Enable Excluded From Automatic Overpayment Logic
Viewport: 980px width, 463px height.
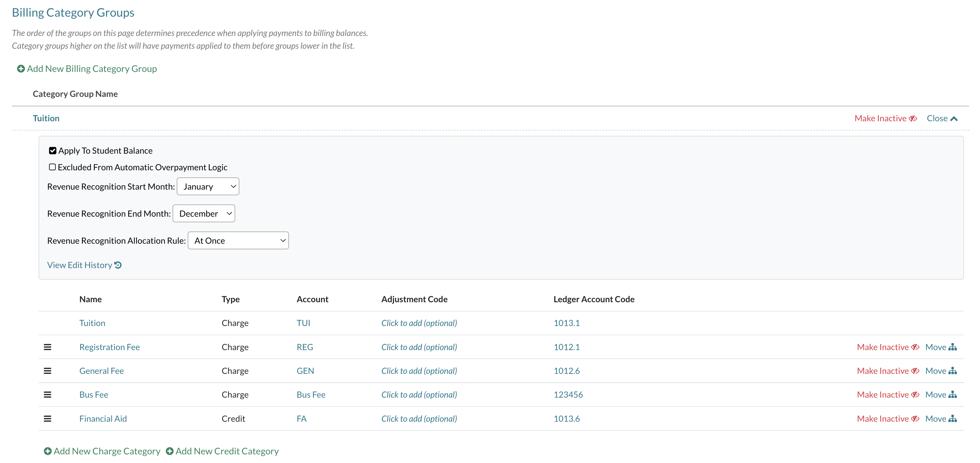tap(53, 167)
